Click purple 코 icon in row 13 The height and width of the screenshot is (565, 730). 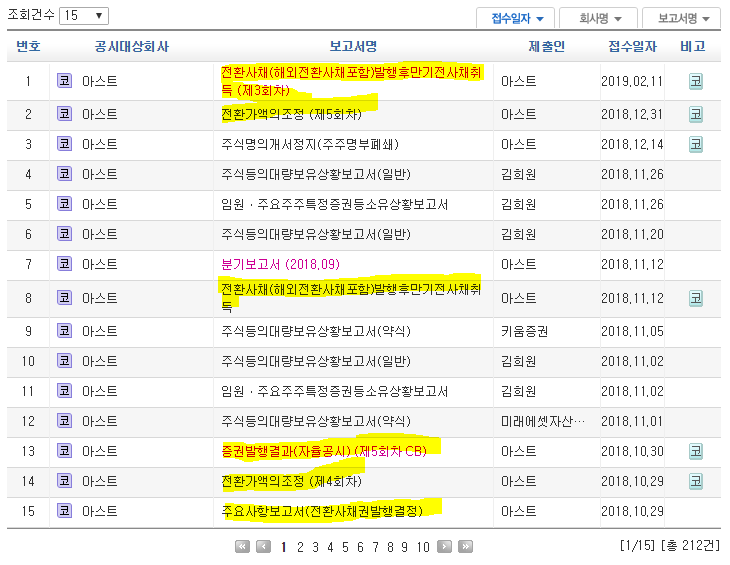point(64,451)
